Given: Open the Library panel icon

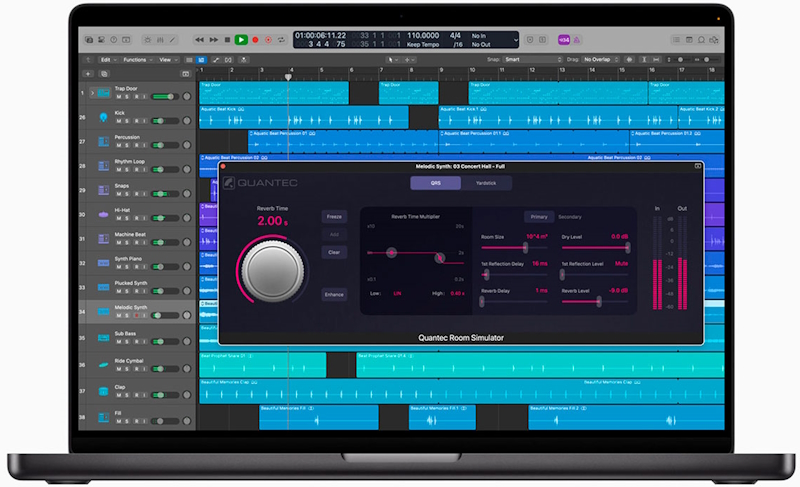Looking at the screenshot, I should [x=89, y=40].
